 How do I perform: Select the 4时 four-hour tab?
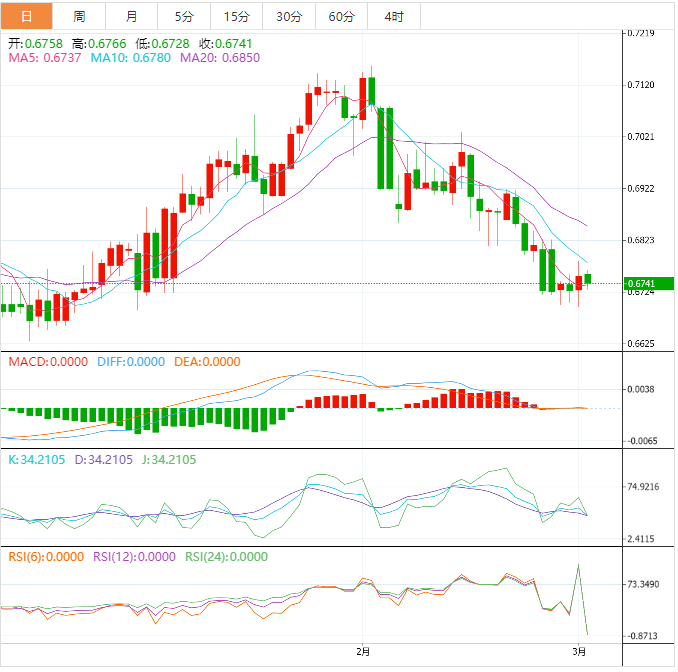pyautogui.click(x=393, y=16)
